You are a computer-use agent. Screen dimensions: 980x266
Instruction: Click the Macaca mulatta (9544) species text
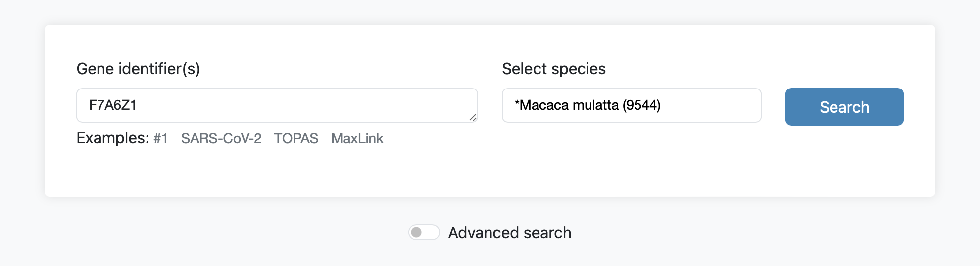[x=588, y=105]
